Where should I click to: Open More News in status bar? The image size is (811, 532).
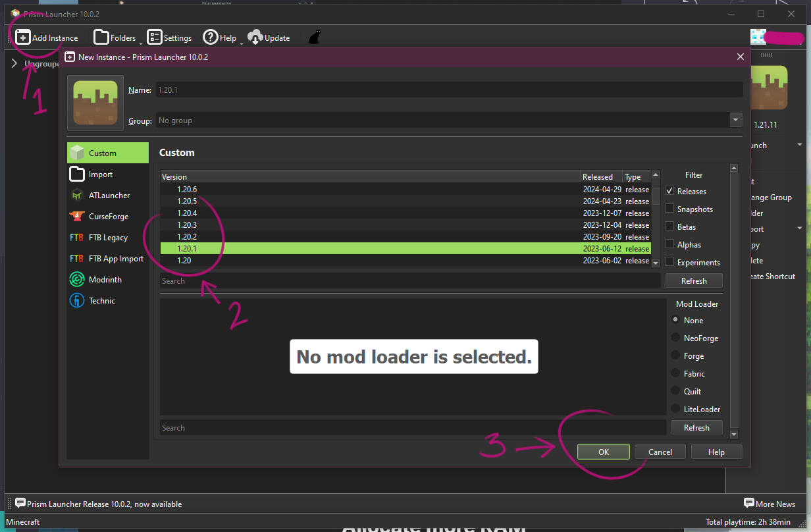click(770, 504)
